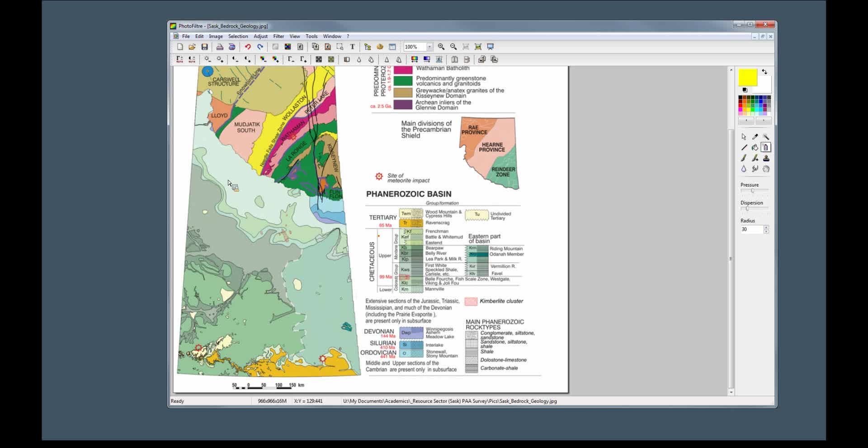Screen dimensions: 868x448
Task: Increase brightness with the sun plus icon
Action: 220,60
